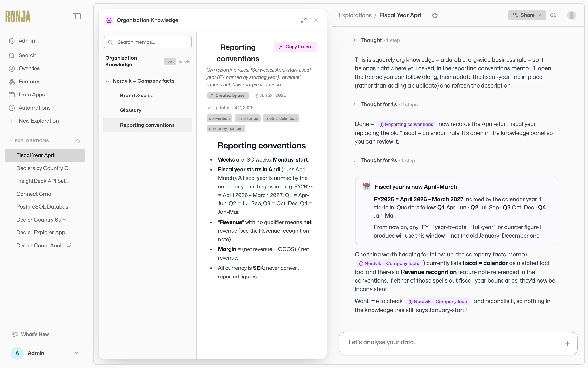
Task: Search explorations magnifier icon
Action: coord(78,141)
